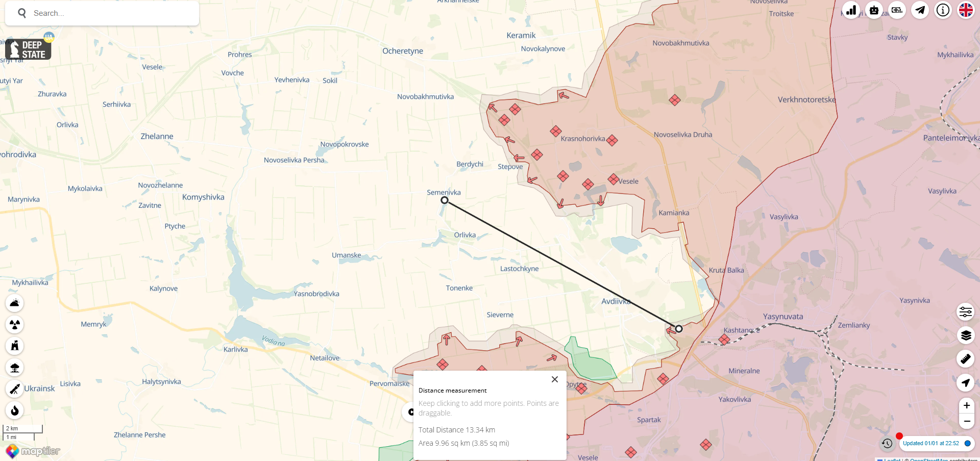The width and height of the screenshot is (980, 461).
Task: Open the statistics bar-chart icon
Action: (851, 10)
